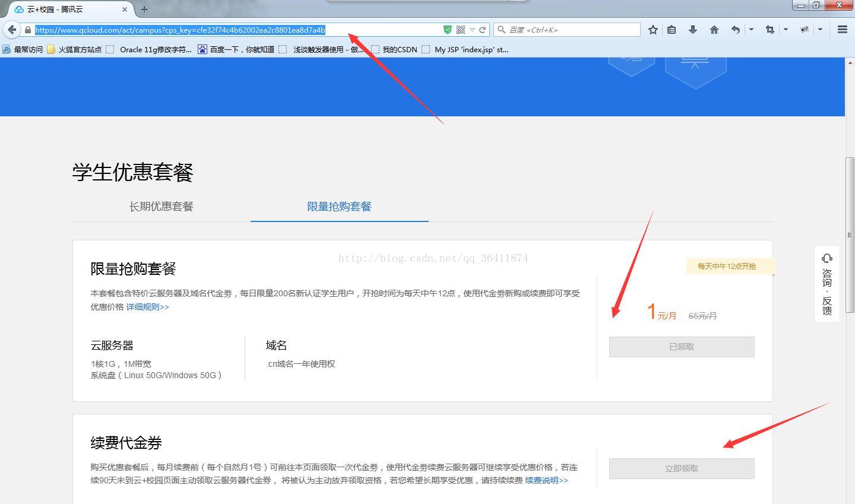Click the crossed-out 65元/月 price

pos(703,316)
